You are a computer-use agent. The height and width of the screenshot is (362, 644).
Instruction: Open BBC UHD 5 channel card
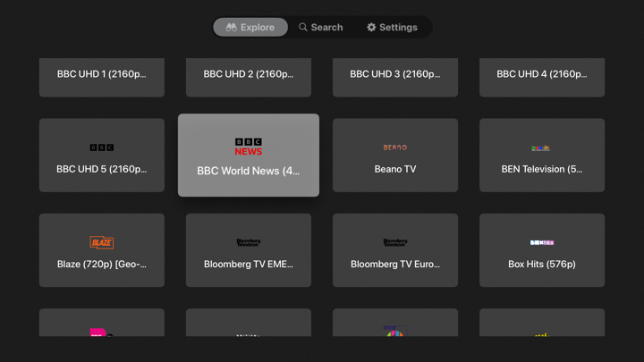(x=102, y=156)
